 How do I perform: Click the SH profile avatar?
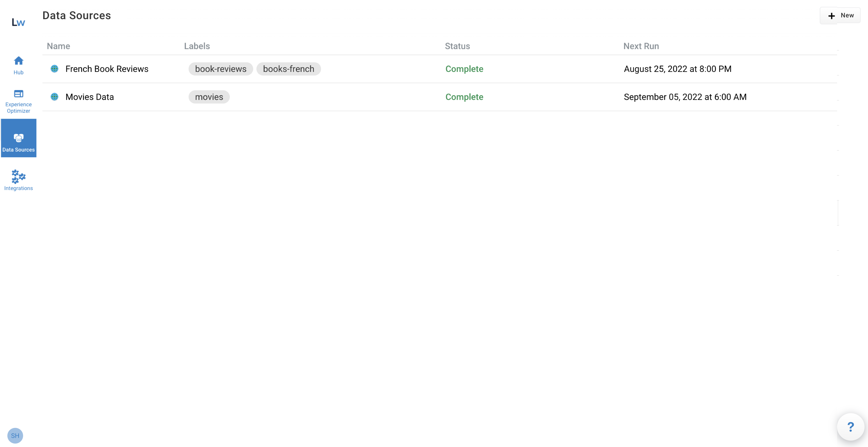15,435
